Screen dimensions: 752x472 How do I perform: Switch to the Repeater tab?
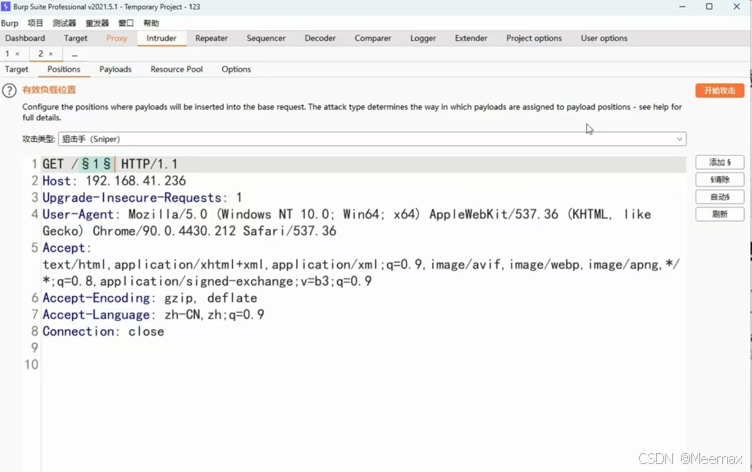tap(211, 38)
